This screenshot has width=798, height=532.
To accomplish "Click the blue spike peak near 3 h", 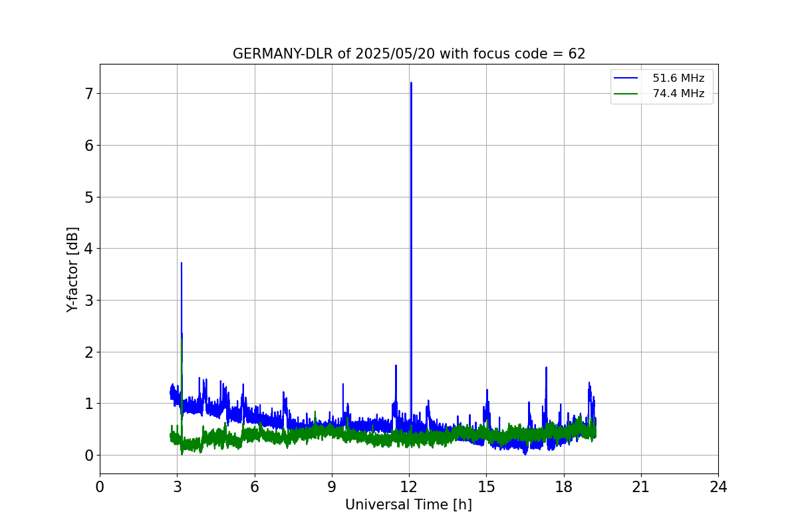I will coord(181,264).
